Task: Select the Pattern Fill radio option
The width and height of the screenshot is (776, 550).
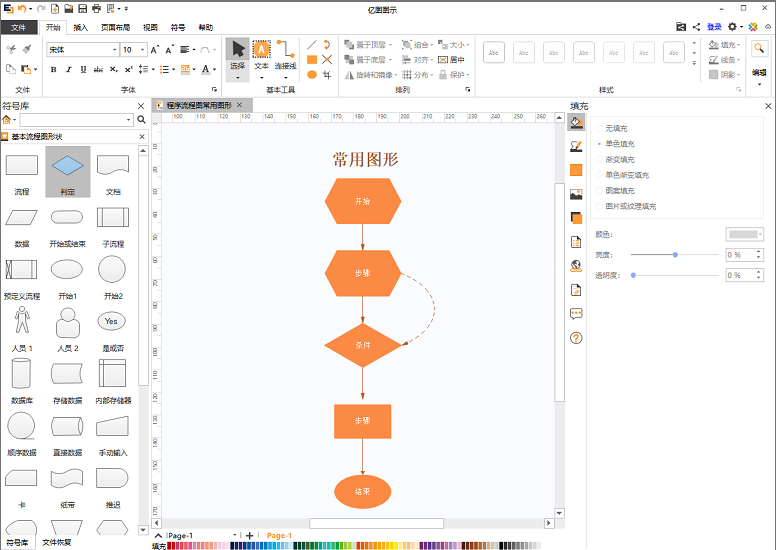Action: [x=599, y=191]
